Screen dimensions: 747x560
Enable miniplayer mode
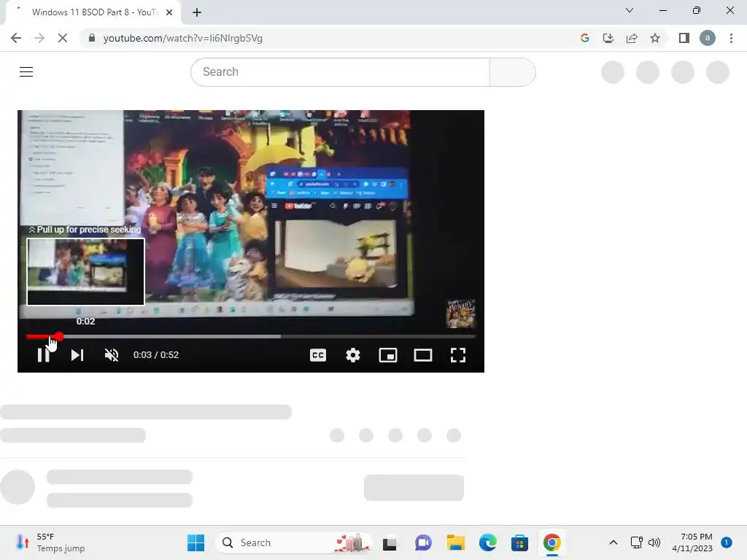[388, 355]
